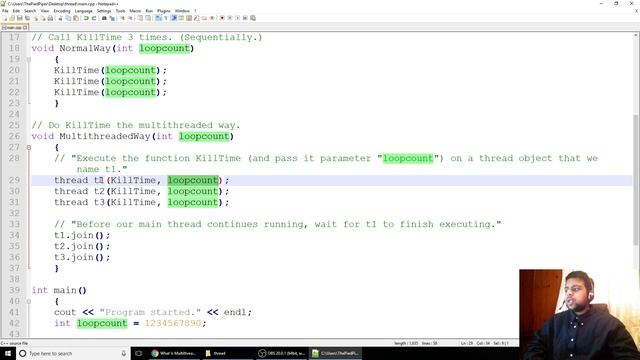Open Task View from the taskbar
Viewport: 640px width, 360px height.
pyautogui.click(x=139, y=353)
